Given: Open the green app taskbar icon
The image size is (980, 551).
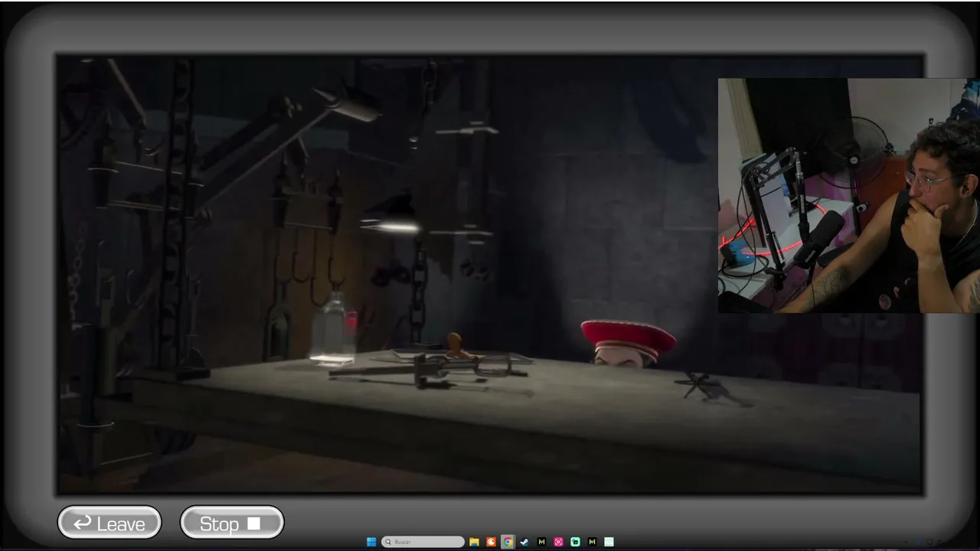Looking at the screenshot, I should (575, 542).
